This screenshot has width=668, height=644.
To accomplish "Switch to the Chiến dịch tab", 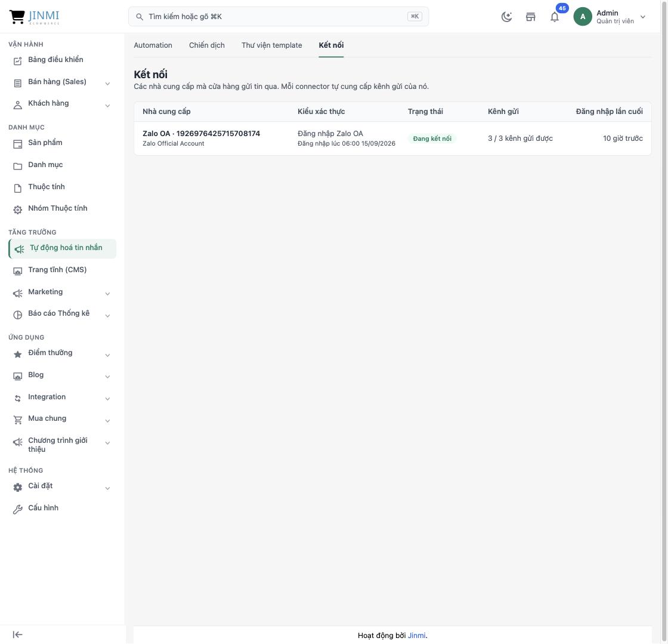I will pyautogui.click(x=206, y=45).
